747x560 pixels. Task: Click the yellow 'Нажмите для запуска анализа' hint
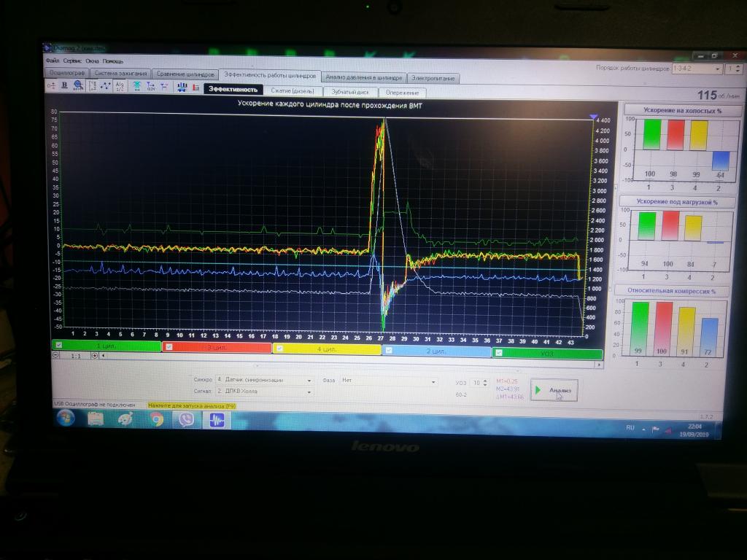point(191,405)
